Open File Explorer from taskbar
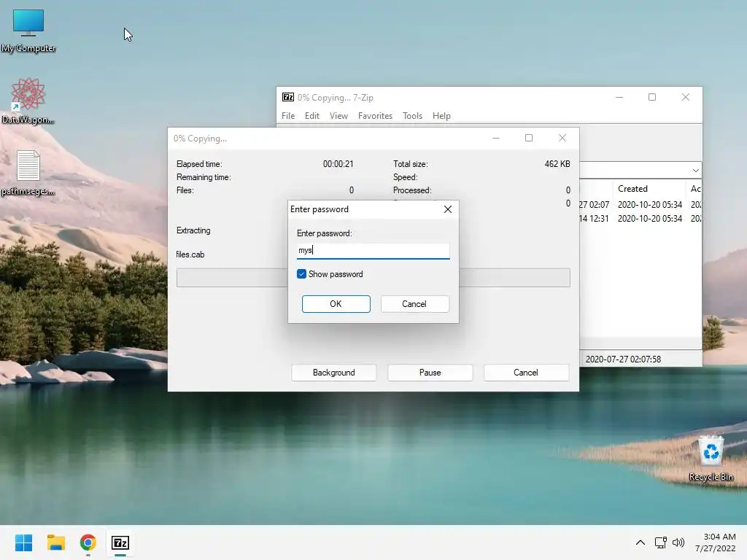Image resolution: width=747 pixels, height=560 pixels. point(55,542)
